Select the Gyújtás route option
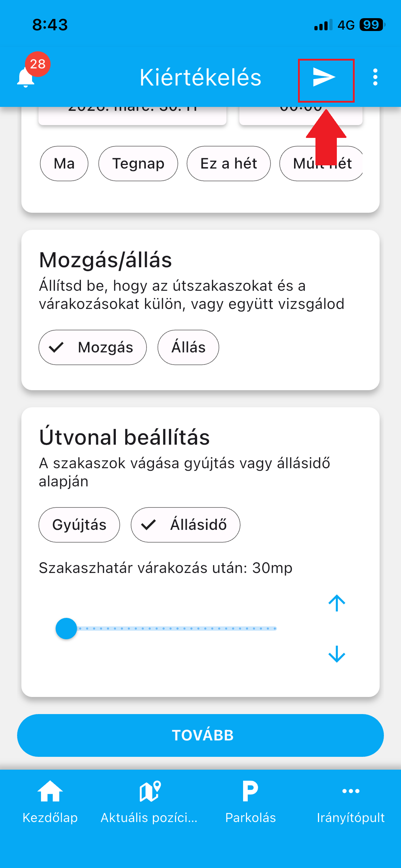This screenshot has width=401, height=868. coord(79,525)
